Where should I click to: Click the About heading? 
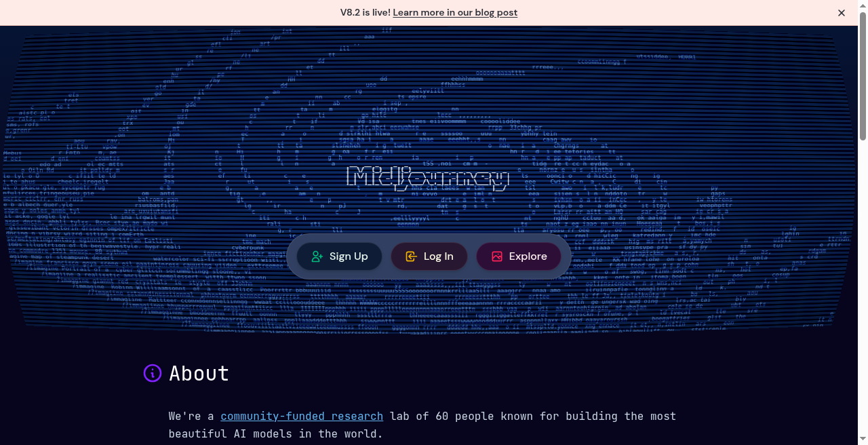[199, 373]
